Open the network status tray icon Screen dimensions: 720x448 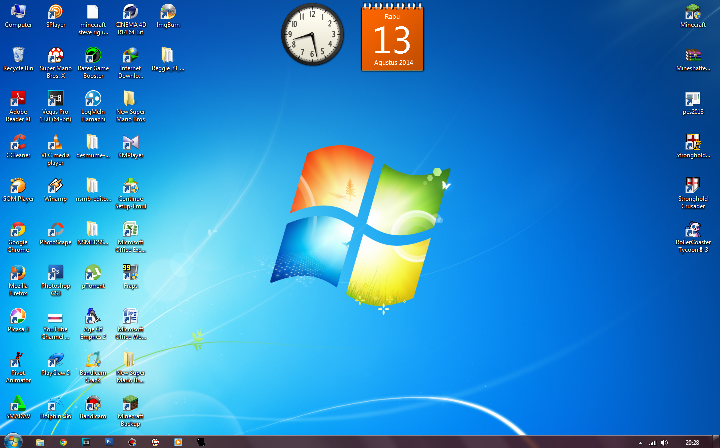(652, 442)
